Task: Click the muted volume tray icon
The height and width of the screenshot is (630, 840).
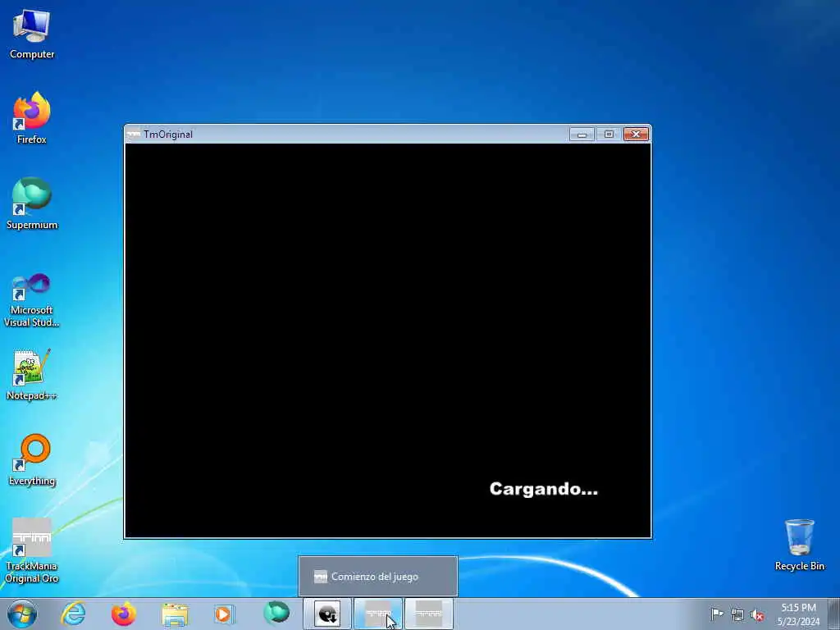Action: [757, 615]
